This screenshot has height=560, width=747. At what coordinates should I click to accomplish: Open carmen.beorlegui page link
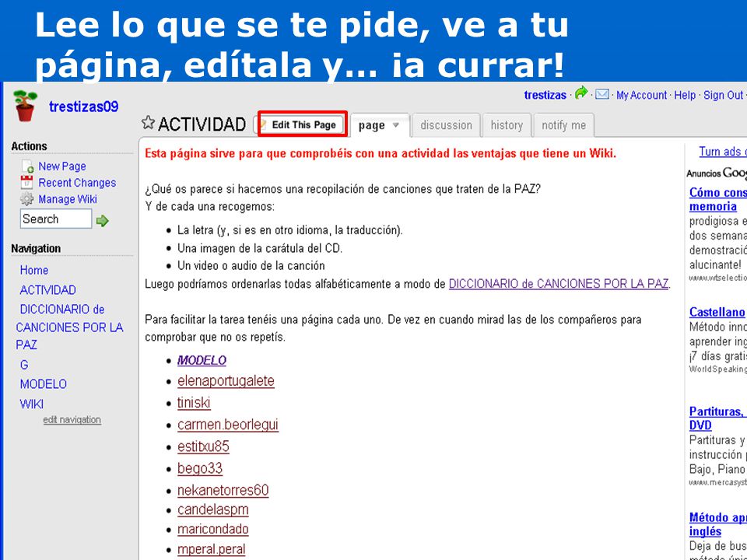tap(228, 425)
